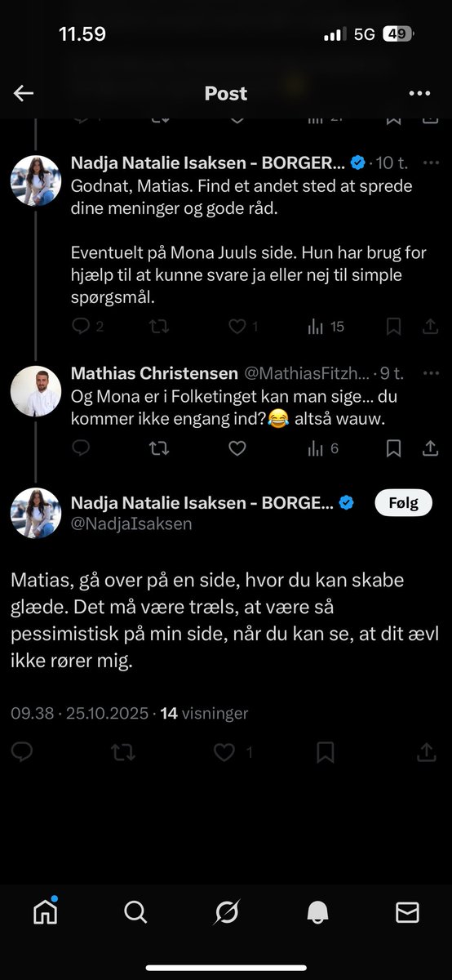Repost Mathias Christensen's reply
Image resolution: width=452 pixels, height=980 pixels.
159,448
